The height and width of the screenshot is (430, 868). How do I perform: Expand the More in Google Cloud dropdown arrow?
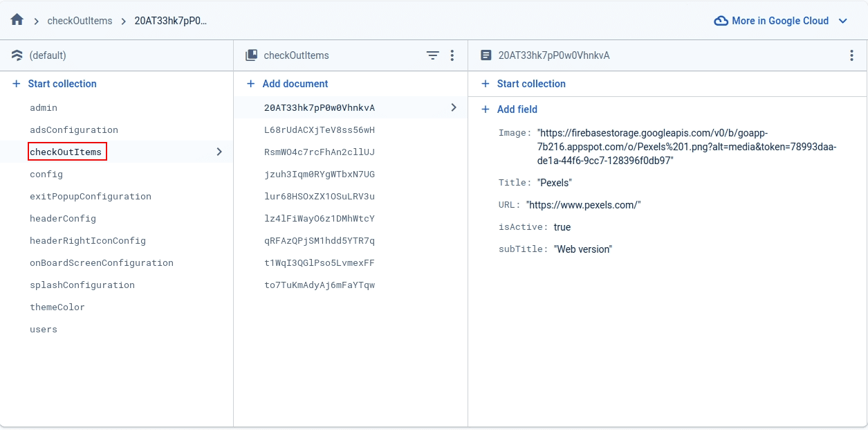(x=843, y=21)
